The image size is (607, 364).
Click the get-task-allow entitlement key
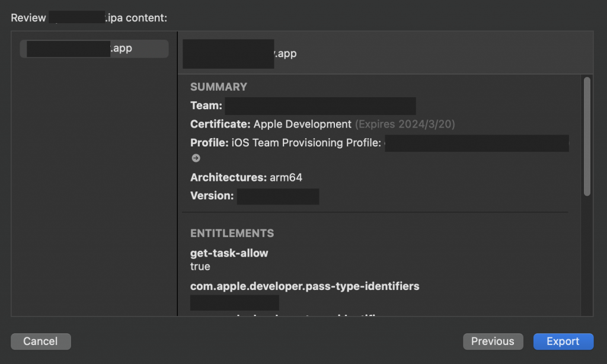[229, 253]
